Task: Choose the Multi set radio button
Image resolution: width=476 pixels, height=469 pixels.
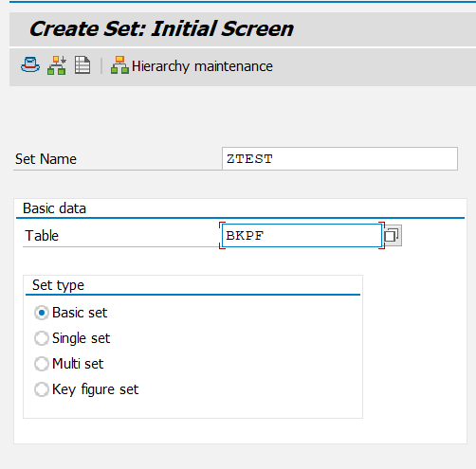Action: tap(42, 364)
